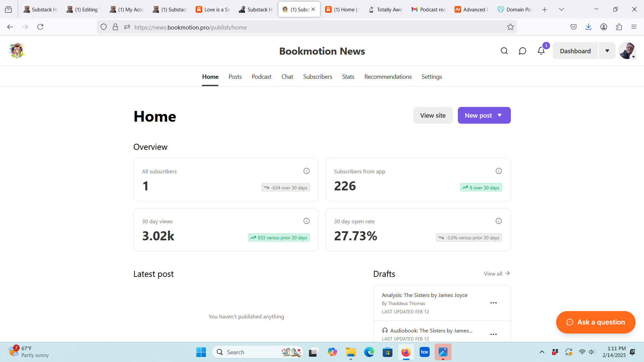Screen dimensions: 644x362
Task: Switch to the Totally Awe browser tab
Action: [x=386, y=10]
